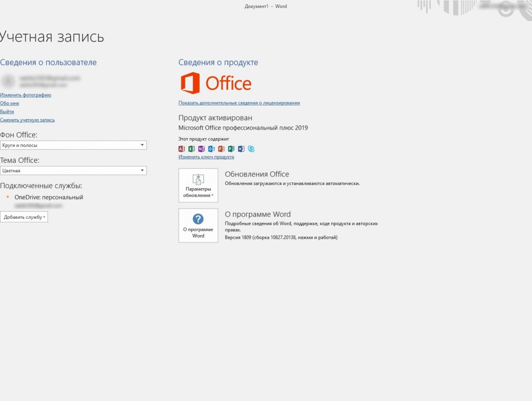
Task: Click the PowerPoint app icon
Action: tap(221, 149)
